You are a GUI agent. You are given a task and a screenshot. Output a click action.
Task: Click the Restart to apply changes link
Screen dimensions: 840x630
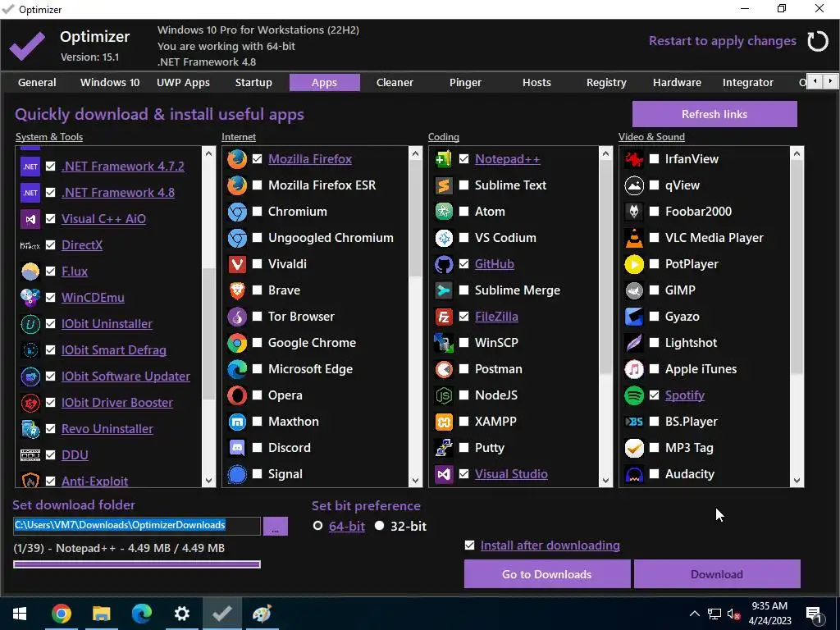[722, 41]
